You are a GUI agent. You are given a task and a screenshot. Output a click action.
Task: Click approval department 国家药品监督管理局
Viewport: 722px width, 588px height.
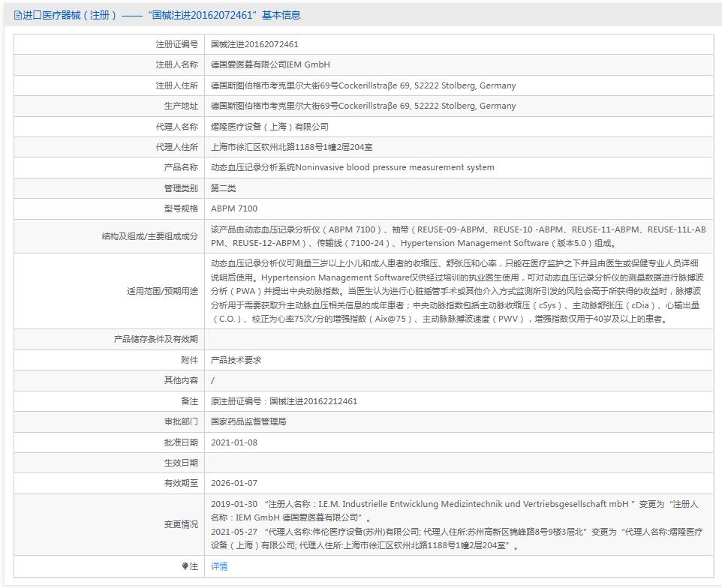pos(248,421)
